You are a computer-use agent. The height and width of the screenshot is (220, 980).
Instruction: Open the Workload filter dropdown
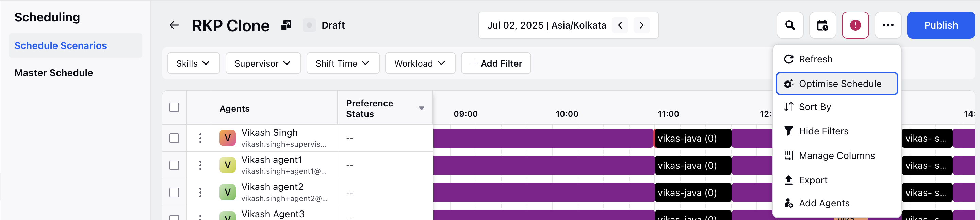(x=420, y=63)
